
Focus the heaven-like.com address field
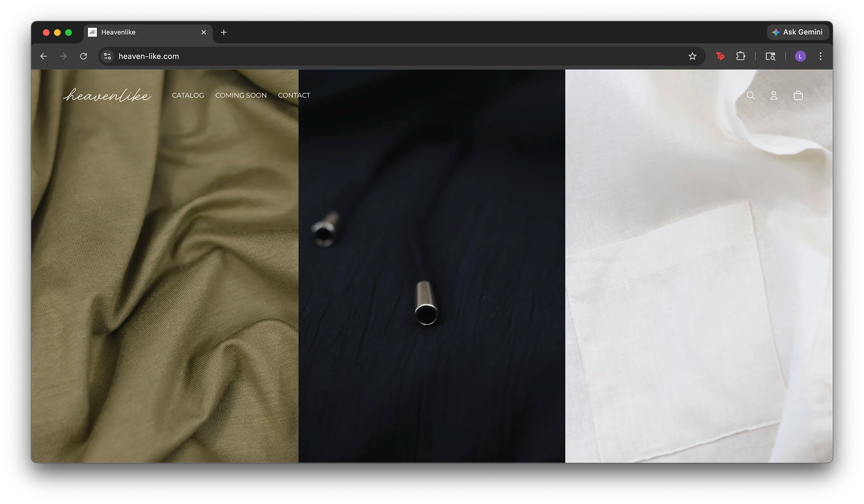[x=360, y=56]
